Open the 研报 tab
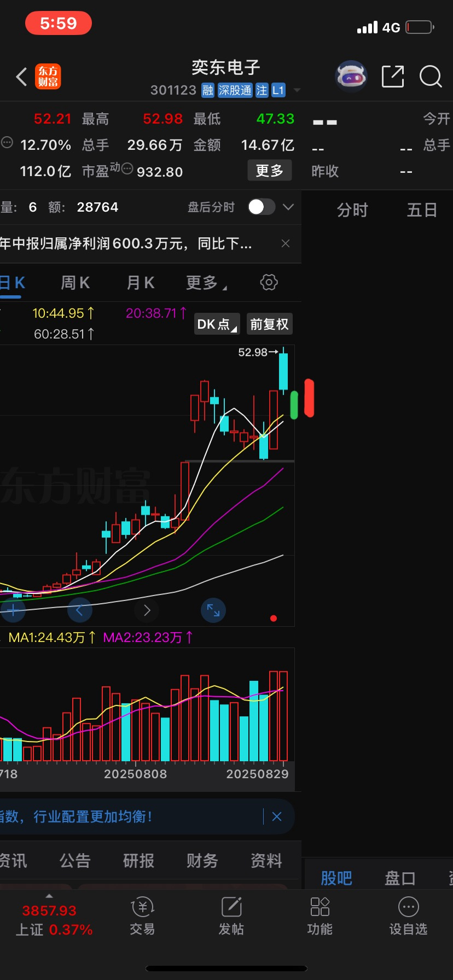The height and width of the screenshot is (980, 453). (x=138, y=861)
